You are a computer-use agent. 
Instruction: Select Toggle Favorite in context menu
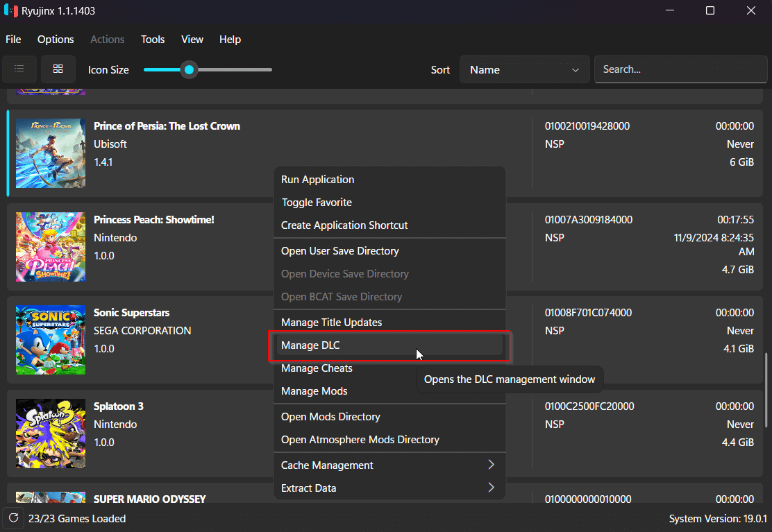(389, 202)
